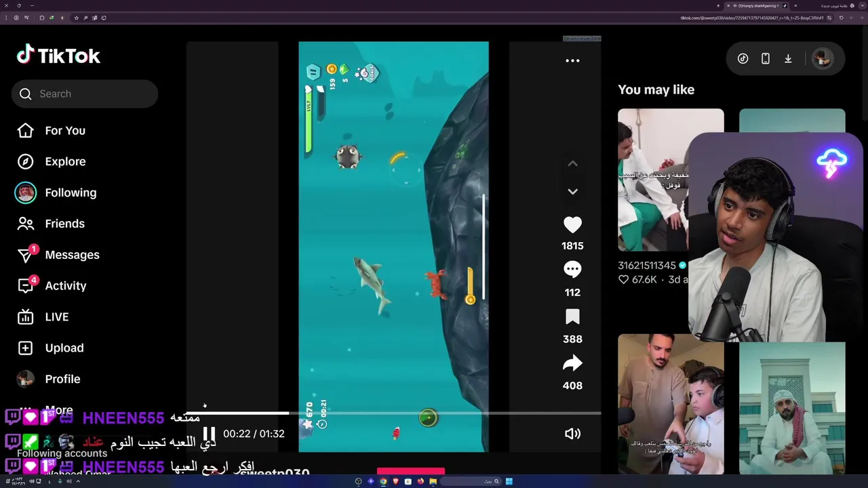This screenshot has width=868, height=488.
Task: Go to next video with down chevron
Action: tap(572, 192)
